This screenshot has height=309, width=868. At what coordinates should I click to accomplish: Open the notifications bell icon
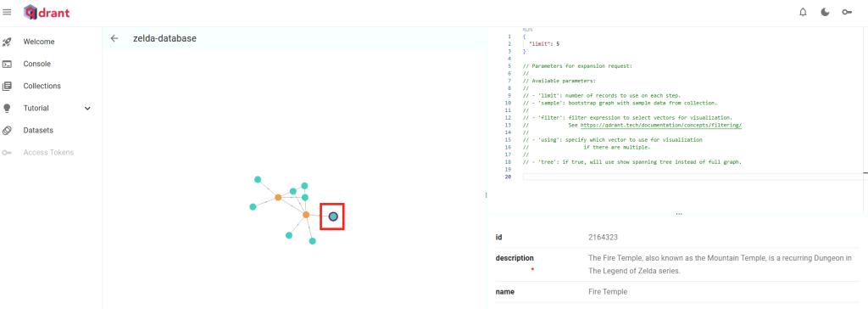click(x=803, y=12)
